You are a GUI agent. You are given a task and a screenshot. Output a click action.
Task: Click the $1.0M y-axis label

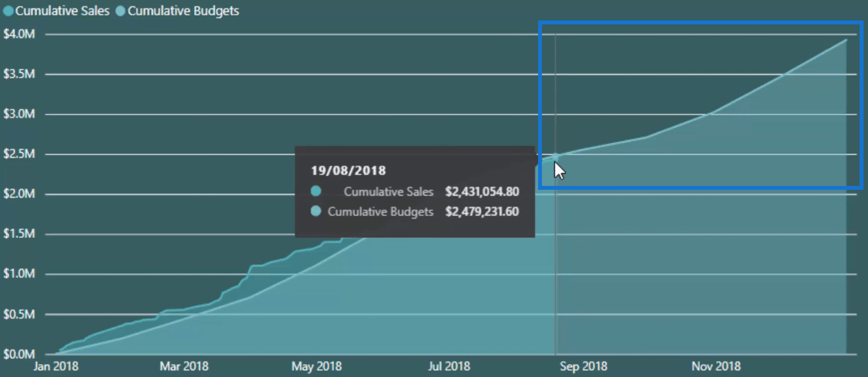(19, 274)
